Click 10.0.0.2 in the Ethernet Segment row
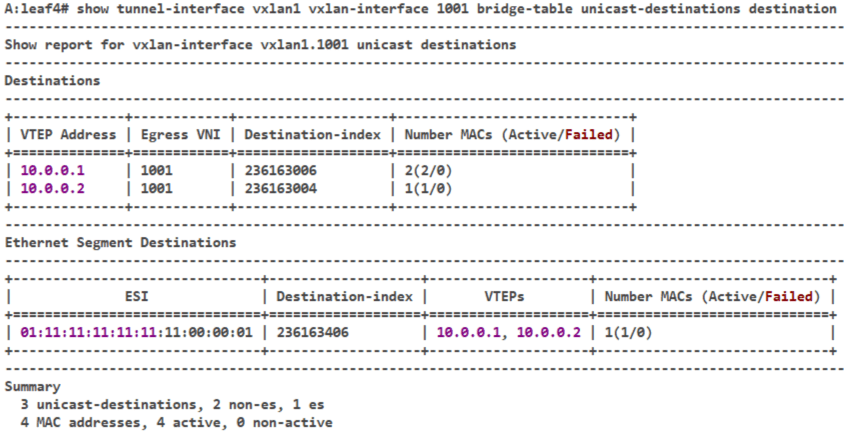This screenshot has width=844, height=437. tap(547, 332)
